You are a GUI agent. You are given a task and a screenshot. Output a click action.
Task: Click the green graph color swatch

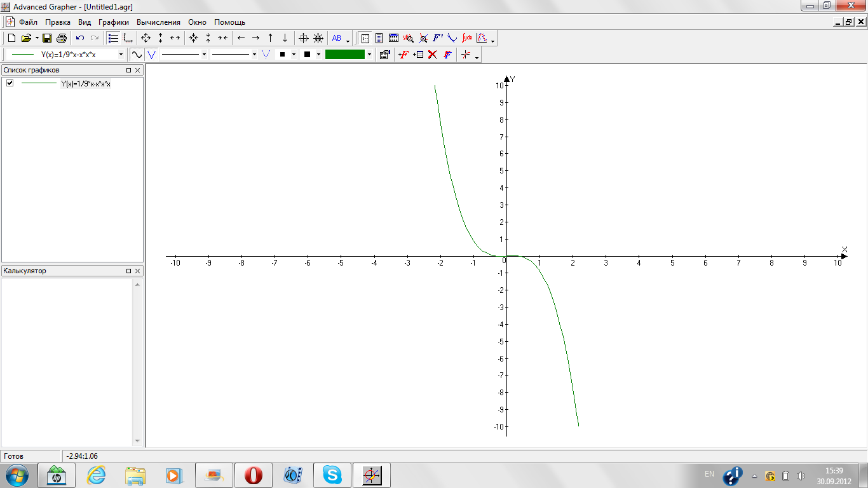344,55
